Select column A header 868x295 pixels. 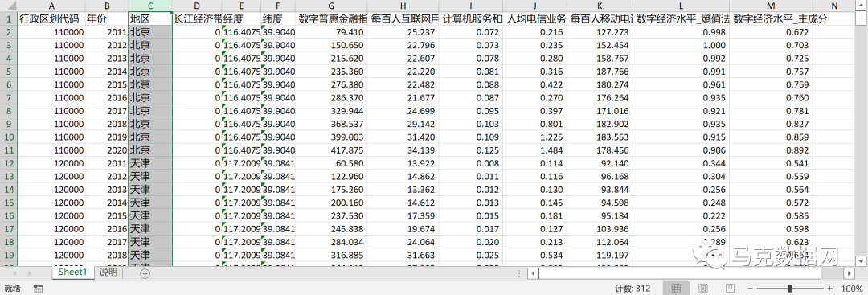coord(51,6)
